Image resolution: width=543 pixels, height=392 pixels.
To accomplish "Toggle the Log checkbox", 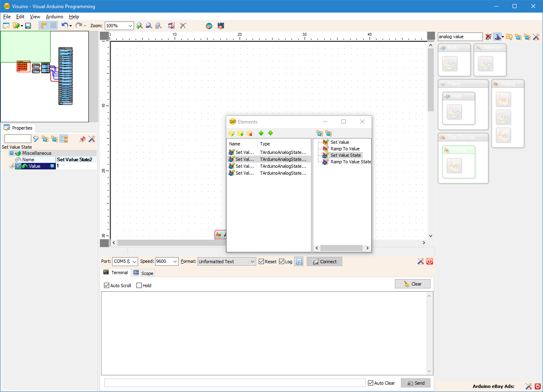I will point(281,262).
